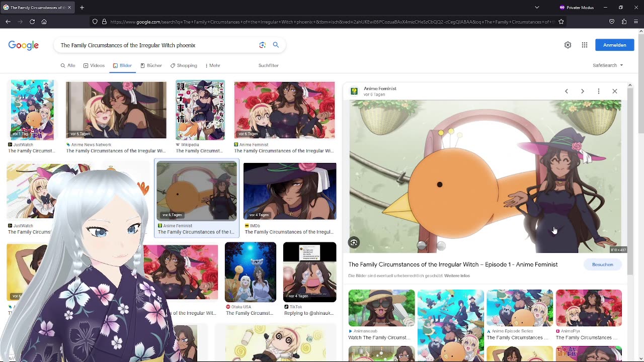The image size is (644, 362).
Task: Open the Mehr more options menu
Action: [212, 65]
